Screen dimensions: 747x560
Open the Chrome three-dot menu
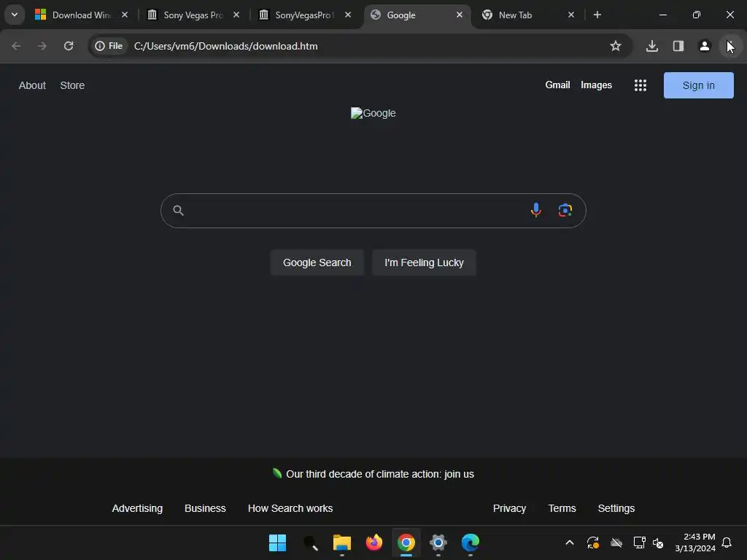(x=730, y=46)
